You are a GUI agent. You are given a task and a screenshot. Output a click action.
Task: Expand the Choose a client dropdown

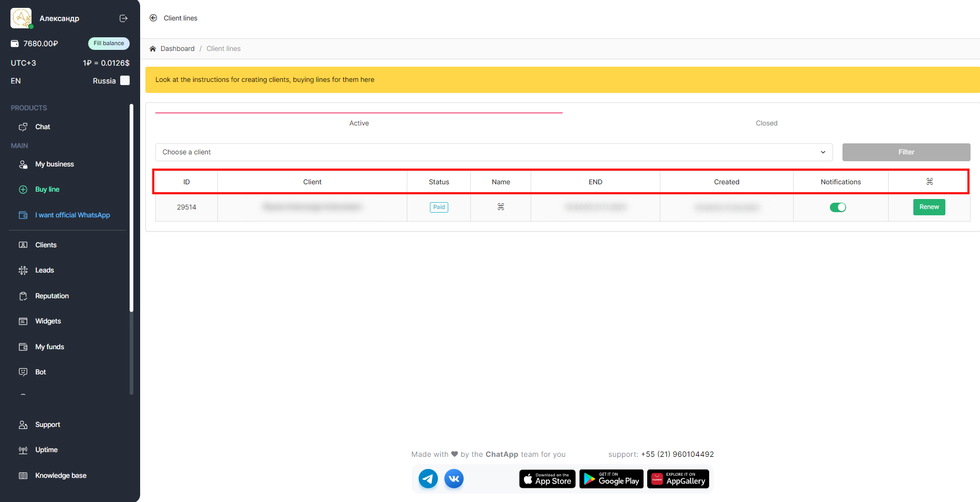click(x=493, y=152)
